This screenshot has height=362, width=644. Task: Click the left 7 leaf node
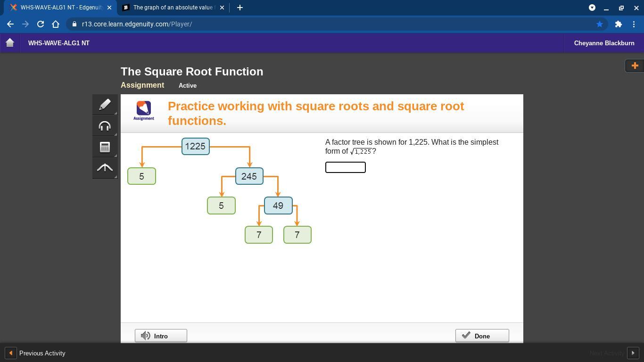click(x=259, y=235)
